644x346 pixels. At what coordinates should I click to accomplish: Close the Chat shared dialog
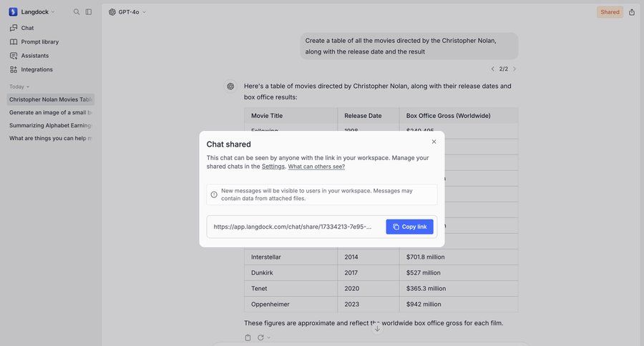pos(434,142)
